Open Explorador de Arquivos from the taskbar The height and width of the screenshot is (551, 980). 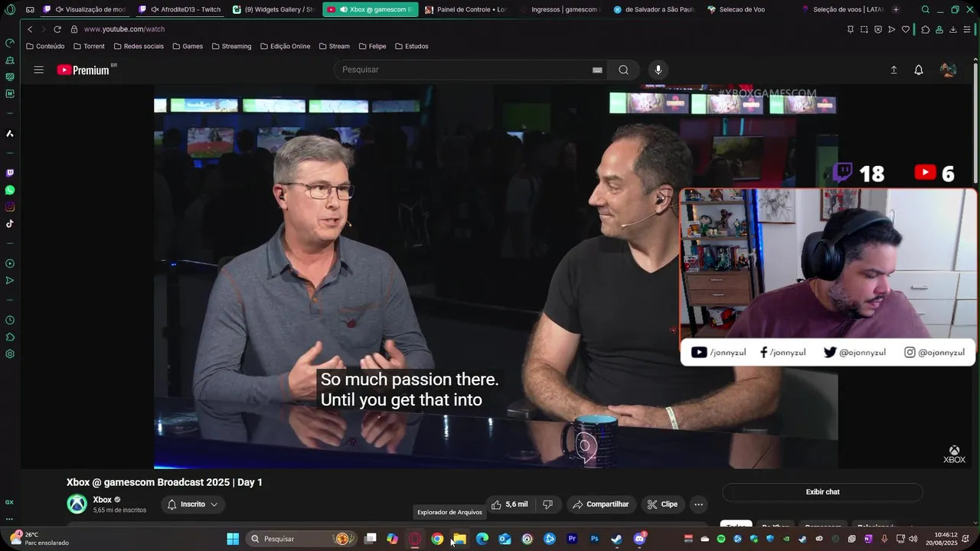[459, 539]
